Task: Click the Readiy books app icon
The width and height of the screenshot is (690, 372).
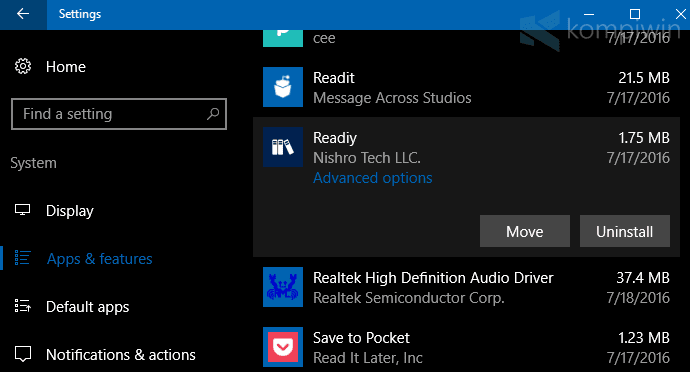Action: 283,147
